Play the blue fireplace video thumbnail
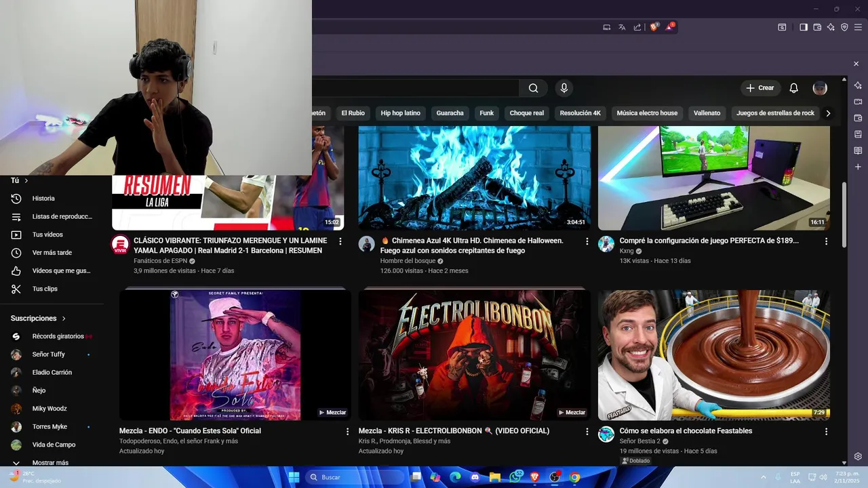 (474, 178)
